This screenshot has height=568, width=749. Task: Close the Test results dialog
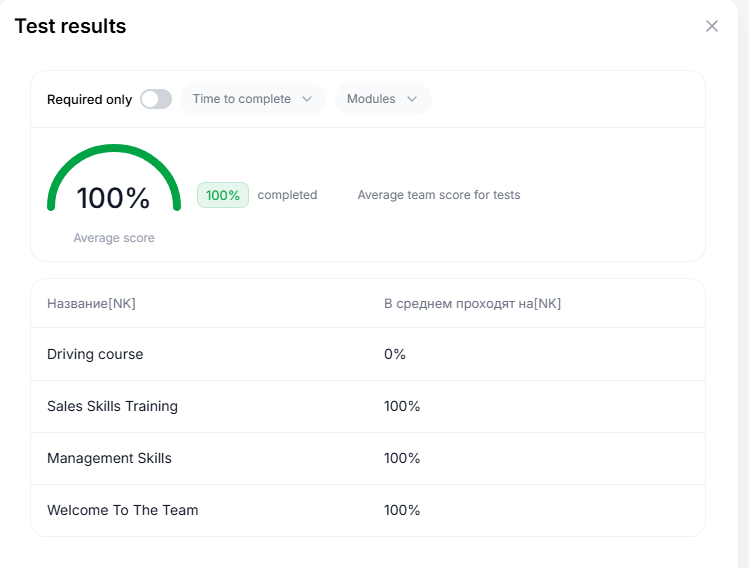[712, 26]
